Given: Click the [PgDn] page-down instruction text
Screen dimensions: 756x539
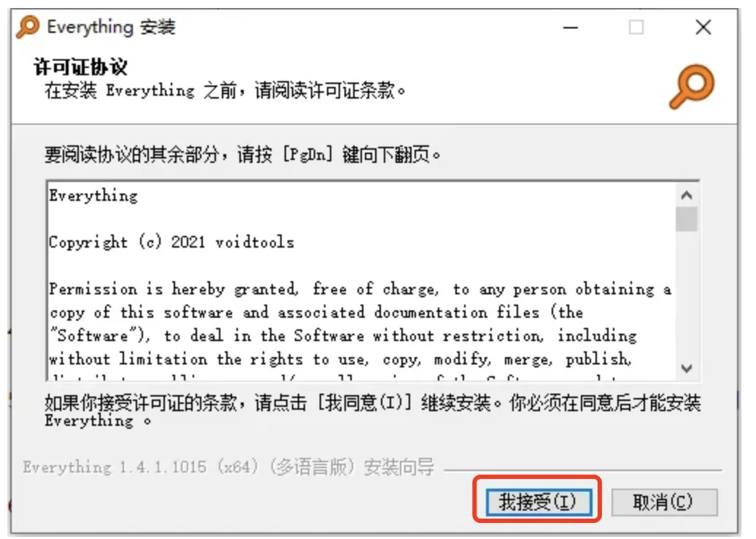Looking at the screenshot, I should (x=242, y=155).
